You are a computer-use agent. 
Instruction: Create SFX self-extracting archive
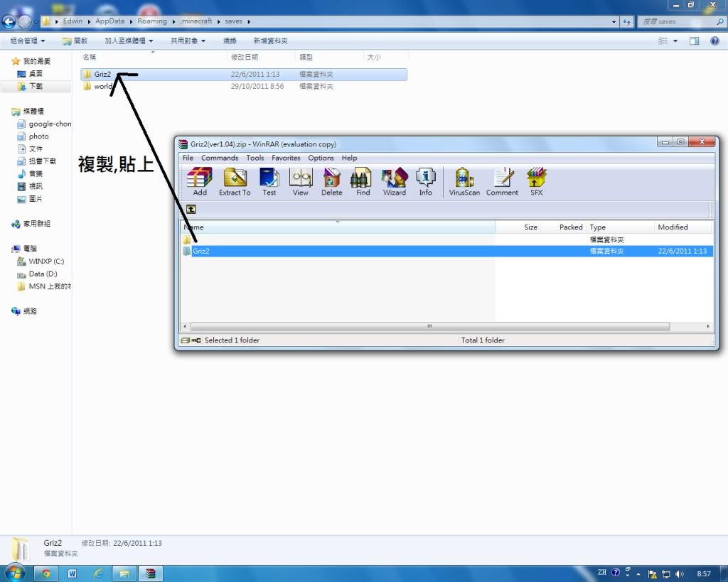point(536,181)
